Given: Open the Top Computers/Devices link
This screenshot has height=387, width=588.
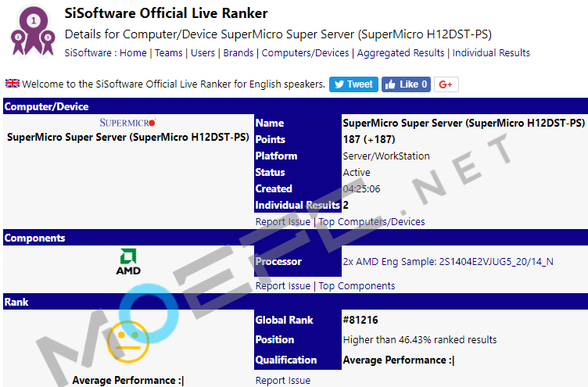Looking at the screenshot, I should tap(371, 221).
